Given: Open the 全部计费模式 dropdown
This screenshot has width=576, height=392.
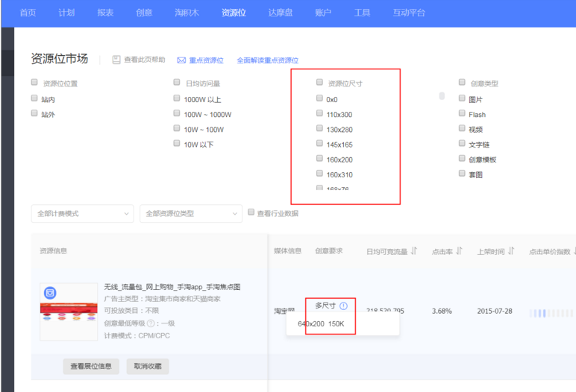Looking at the screenshot, I should click(82, 214).
